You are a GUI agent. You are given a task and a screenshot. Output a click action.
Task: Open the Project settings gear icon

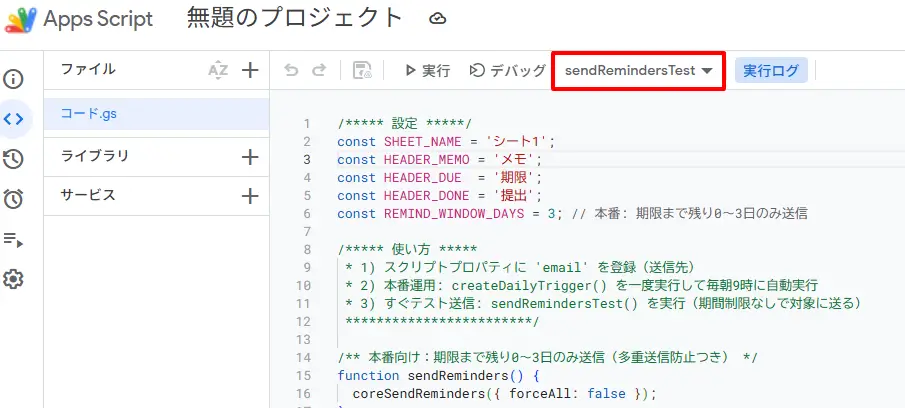(x=14, y=279)
